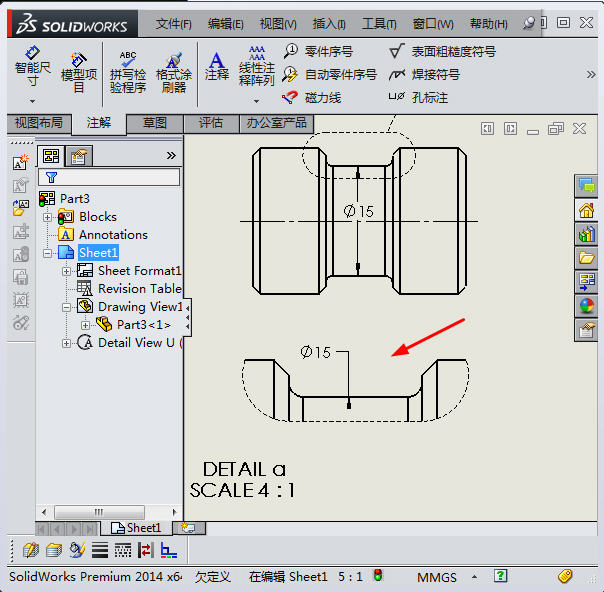Screen dimensions: 604x592
Task: Collapse the Sheet1 tree node
Action: (47, 253)
